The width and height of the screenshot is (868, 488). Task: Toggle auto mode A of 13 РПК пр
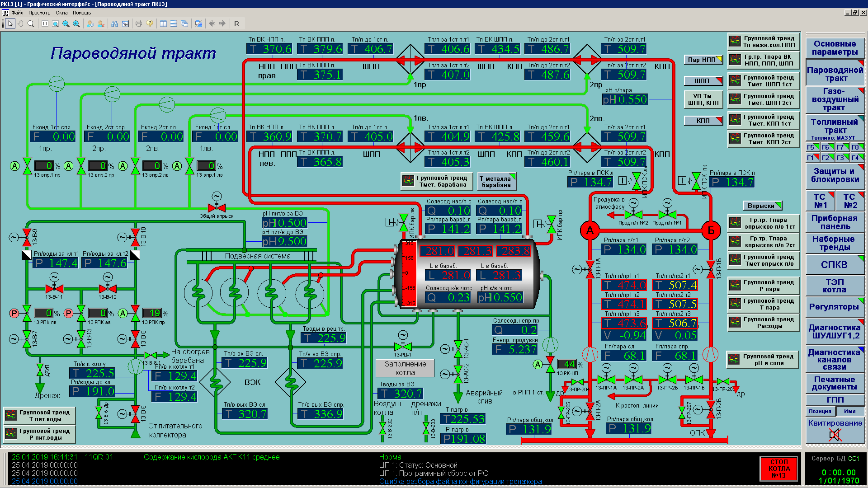pos(123,313)
